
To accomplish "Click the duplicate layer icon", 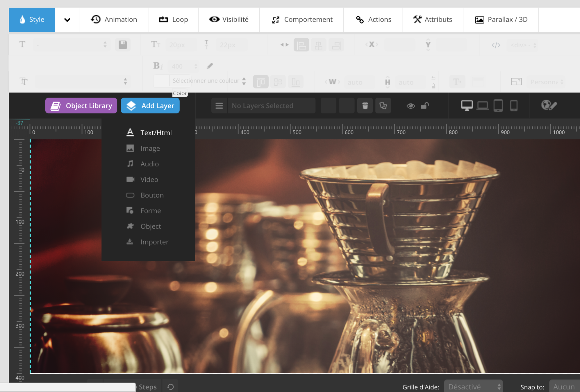I will click(x=383, y=106).
